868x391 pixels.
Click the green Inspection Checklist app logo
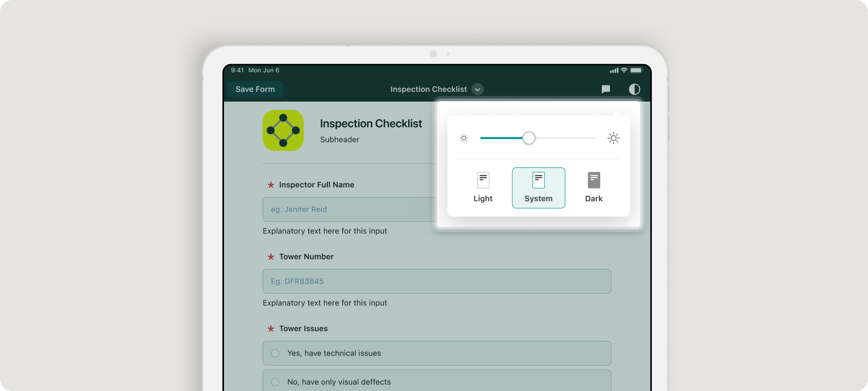(283, 130)
